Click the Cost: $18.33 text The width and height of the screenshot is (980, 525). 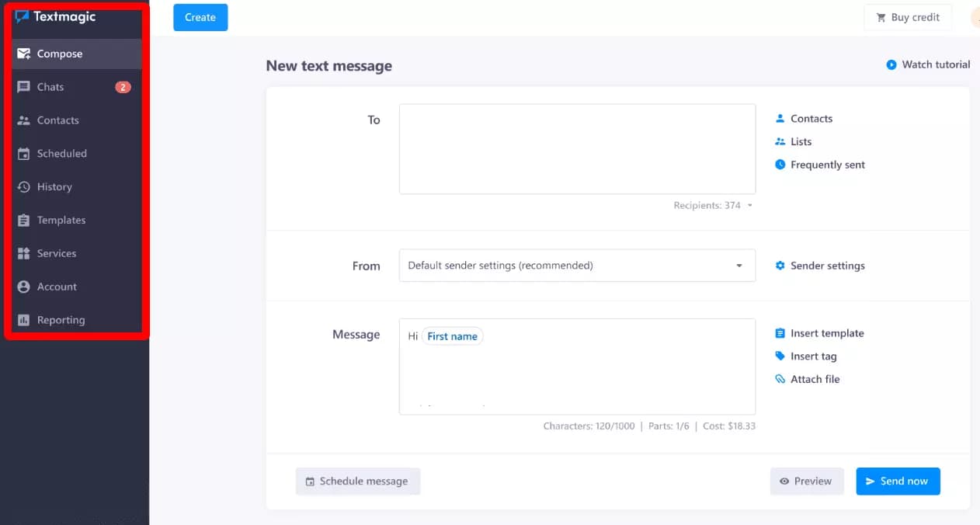(728, 426)
